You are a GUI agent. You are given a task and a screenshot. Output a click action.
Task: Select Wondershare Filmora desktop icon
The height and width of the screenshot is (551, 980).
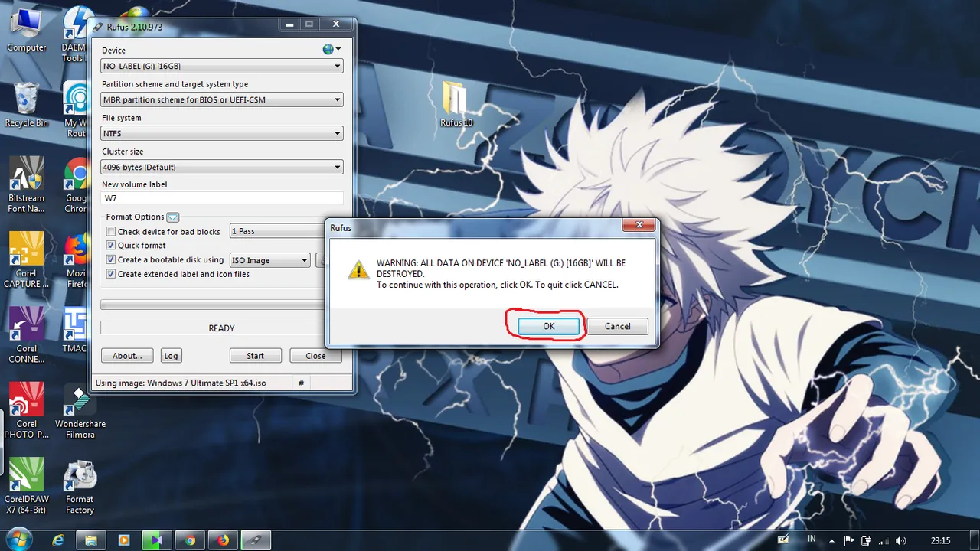[x=80, y=411]
